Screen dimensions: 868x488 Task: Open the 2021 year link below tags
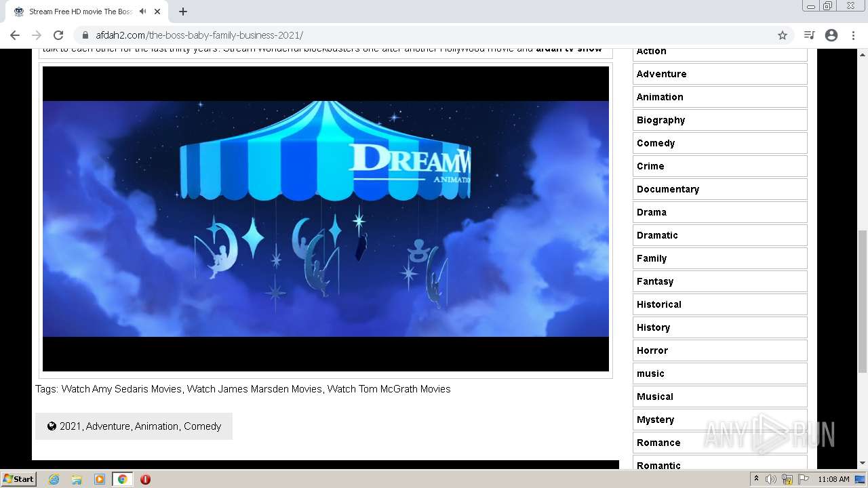pyautogui.click(x=70, y=426)
